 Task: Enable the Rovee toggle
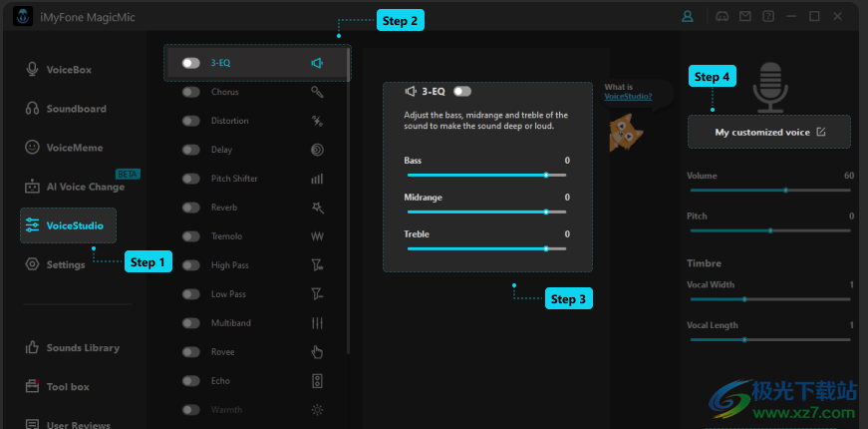[x=191, y=351]
